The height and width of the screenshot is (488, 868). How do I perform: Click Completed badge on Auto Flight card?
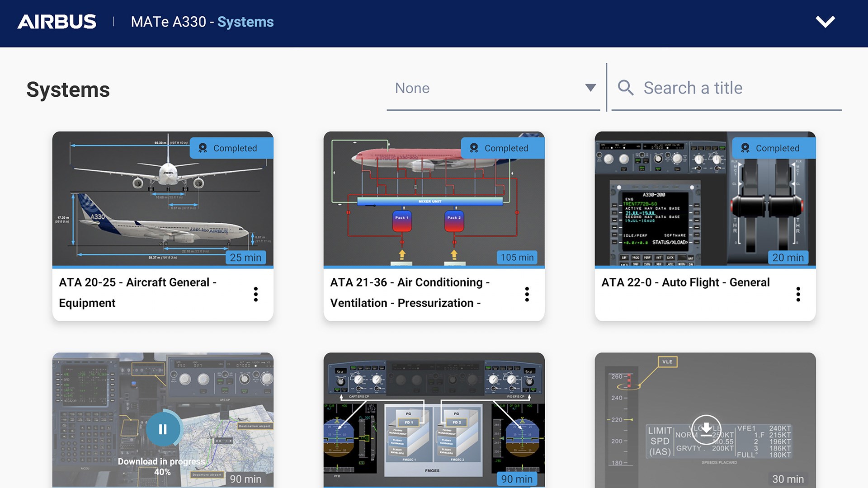point(774,148)
